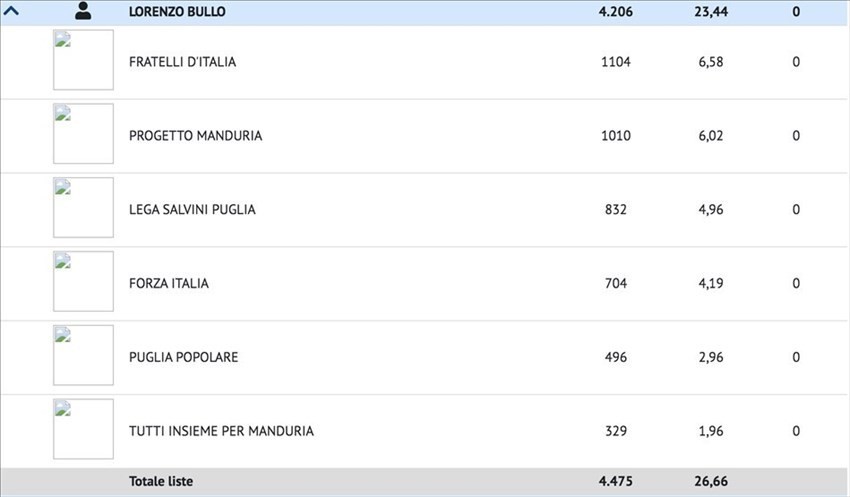
Task: Select the PROGETTO MANDURIA list name
Action: pos(196,135)
